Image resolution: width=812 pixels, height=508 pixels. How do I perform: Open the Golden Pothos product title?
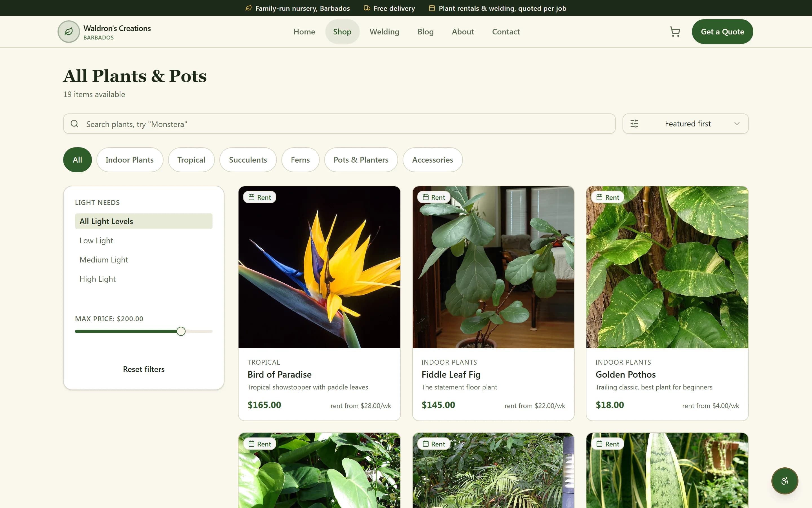tap(625, 374)
